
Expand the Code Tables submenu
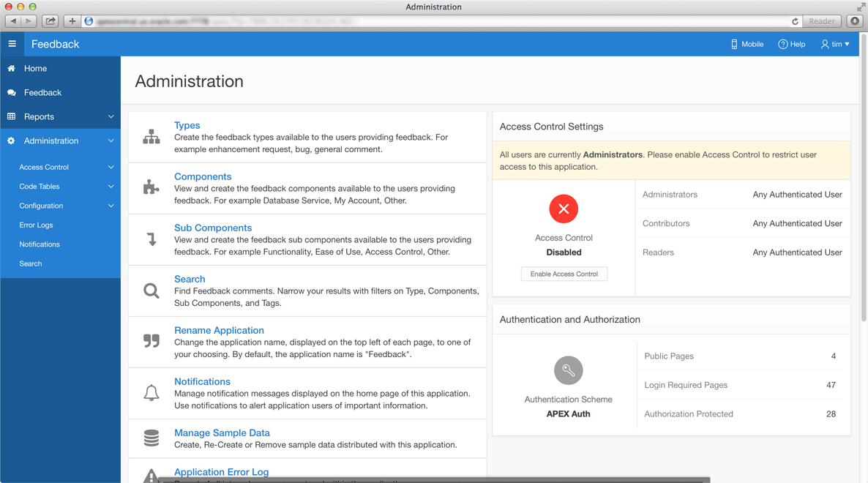111,187
